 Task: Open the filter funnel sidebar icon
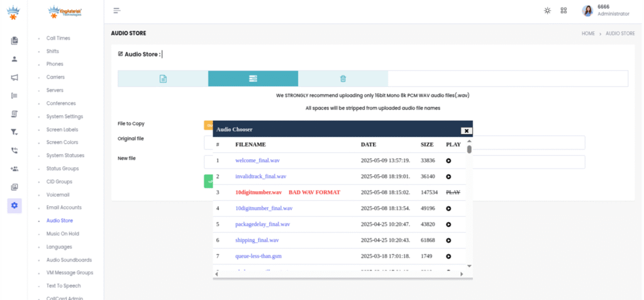point(14,132)
